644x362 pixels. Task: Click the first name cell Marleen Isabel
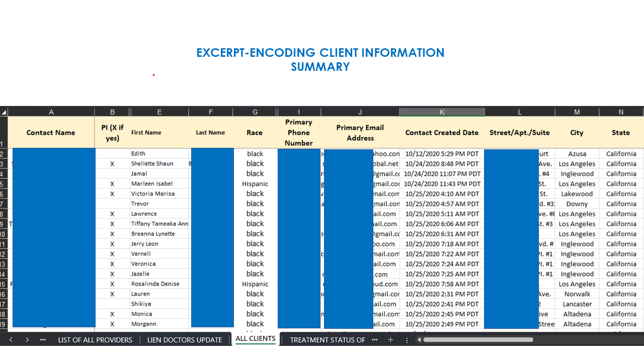pyautogui.click(x=159, y=184)
